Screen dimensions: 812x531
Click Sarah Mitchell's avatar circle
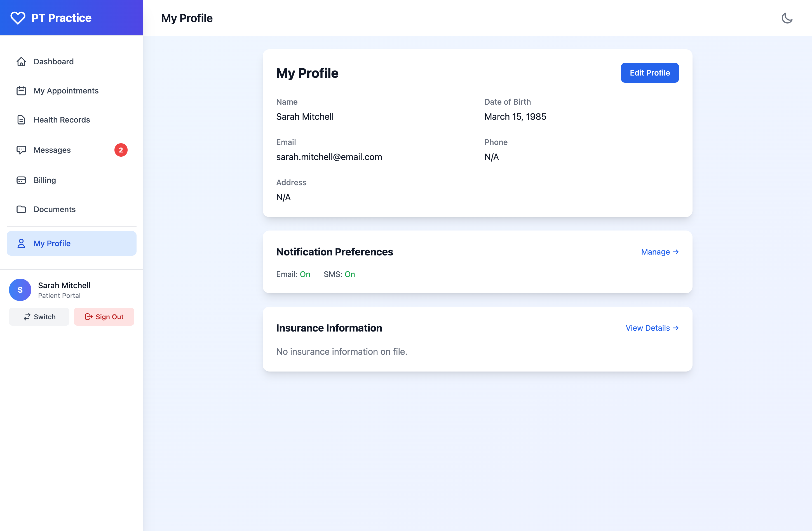pyautogui.click(x=20, y=290)
